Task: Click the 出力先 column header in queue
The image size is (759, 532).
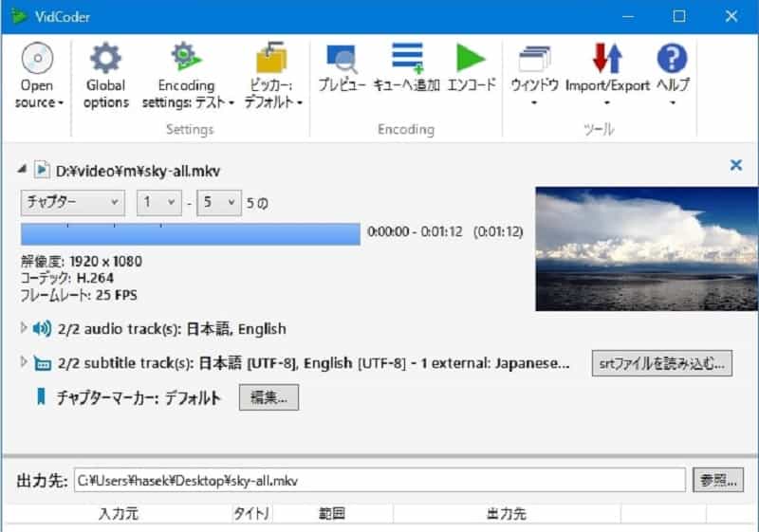Action: [507, 513]
